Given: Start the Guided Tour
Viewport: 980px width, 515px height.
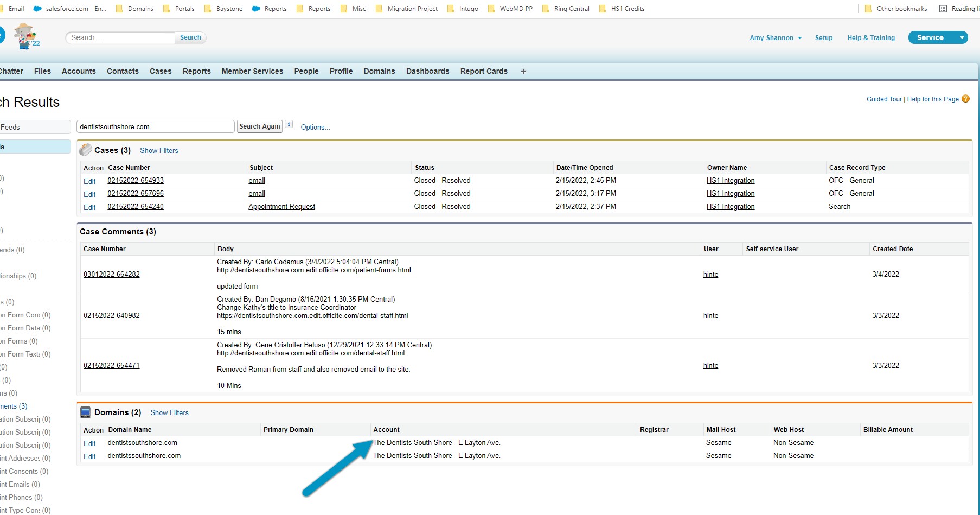Looking at the screenshot, I should [884, 99].
